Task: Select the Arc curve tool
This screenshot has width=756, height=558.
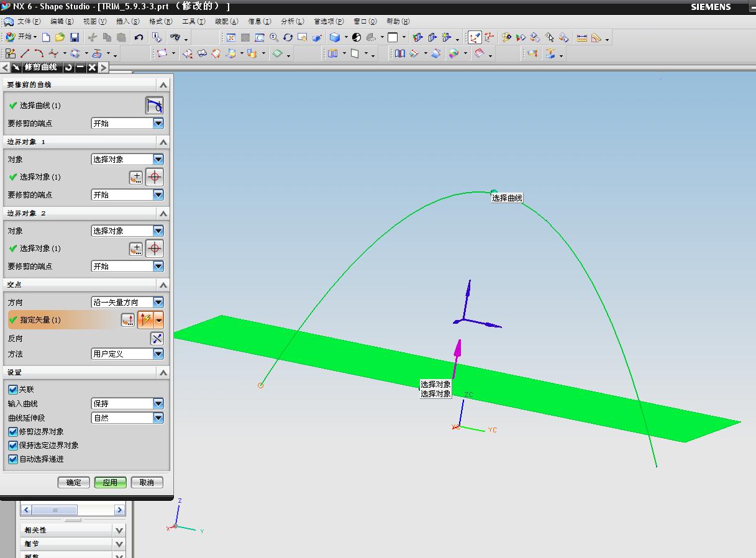Action: point(39,54)
